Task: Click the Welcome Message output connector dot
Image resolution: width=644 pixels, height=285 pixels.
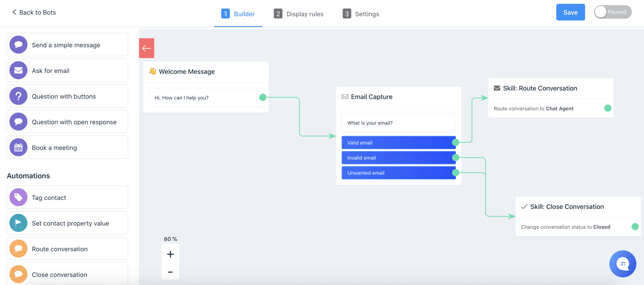Action: click(x=263, y=97)
